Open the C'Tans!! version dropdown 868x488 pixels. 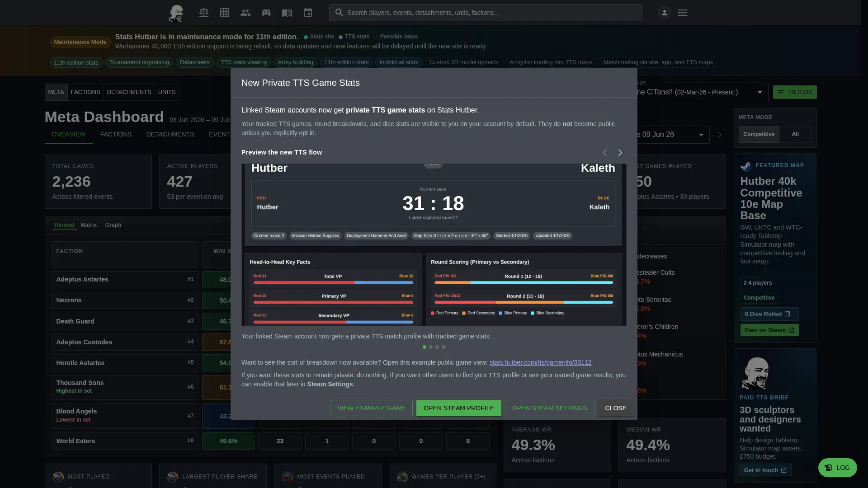click(x=702, y=92)
